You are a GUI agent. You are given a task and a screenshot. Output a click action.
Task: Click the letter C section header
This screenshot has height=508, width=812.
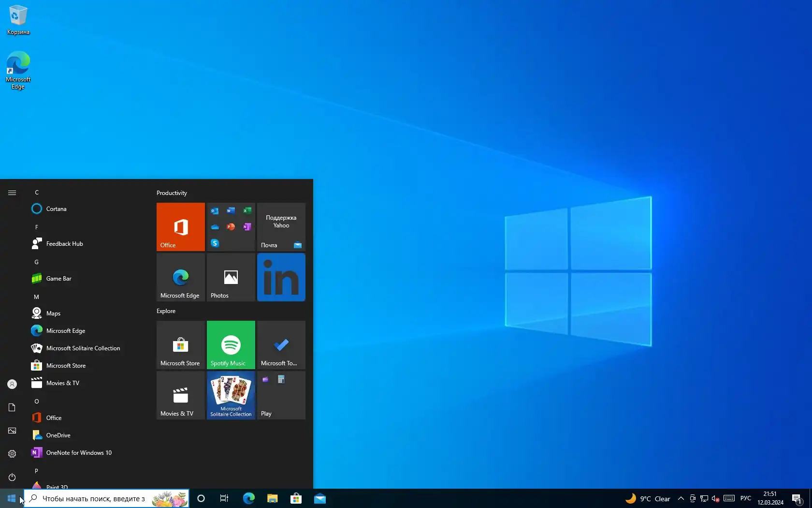coord(37,193)
